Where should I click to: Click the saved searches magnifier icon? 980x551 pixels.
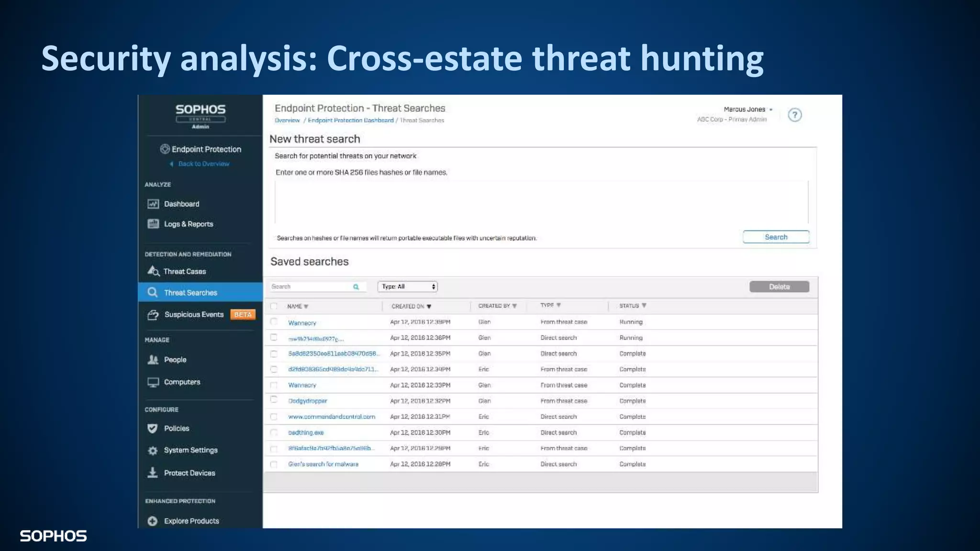(356, 287)
